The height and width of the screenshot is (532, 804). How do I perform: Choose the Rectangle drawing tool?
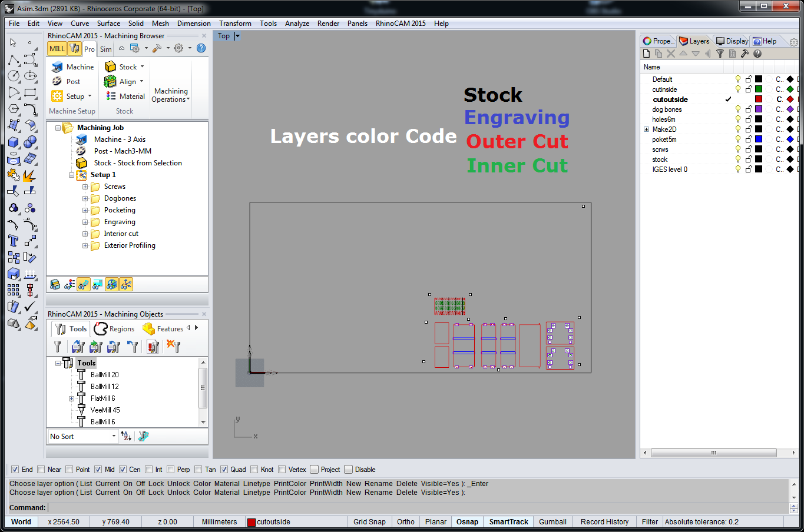tap(30, 92)
